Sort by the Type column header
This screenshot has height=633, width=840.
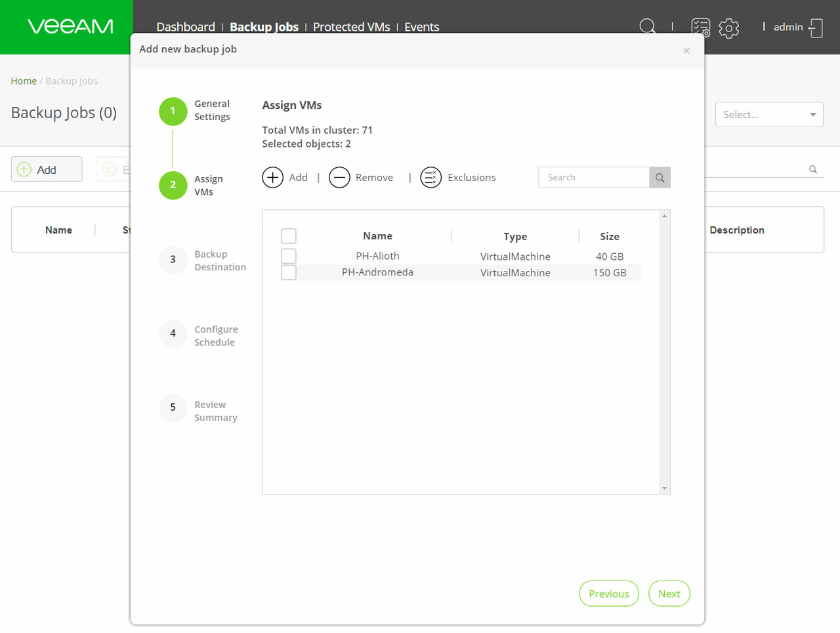tap(515, 236)
